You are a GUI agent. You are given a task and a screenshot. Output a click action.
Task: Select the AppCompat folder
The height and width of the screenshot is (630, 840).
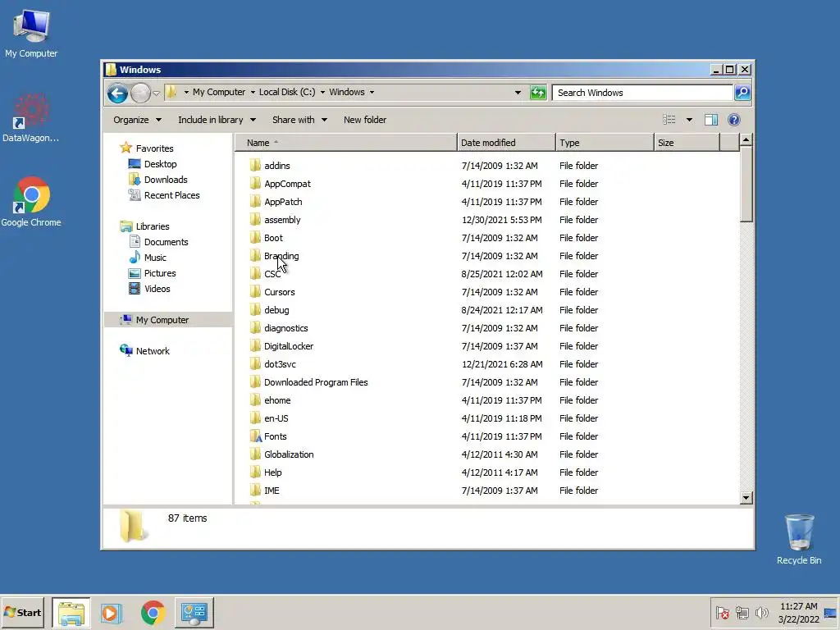click(x=286, y=184)
